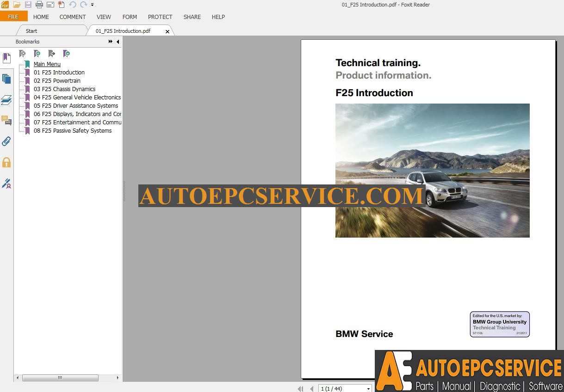Open the page number dropdown

click(x=368, y=388)
